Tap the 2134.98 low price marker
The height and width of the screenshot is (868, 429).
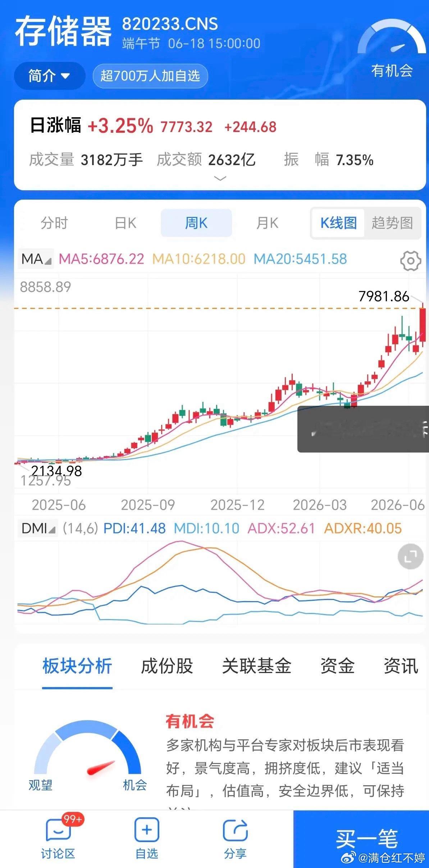[x=56, y=471]
